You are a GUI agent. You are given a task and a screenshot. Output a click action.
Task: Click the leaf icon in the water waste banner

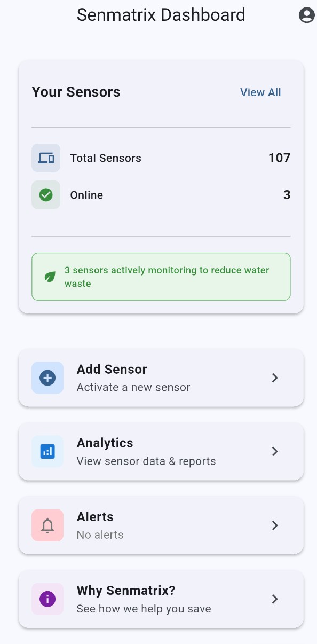(50, 277)
